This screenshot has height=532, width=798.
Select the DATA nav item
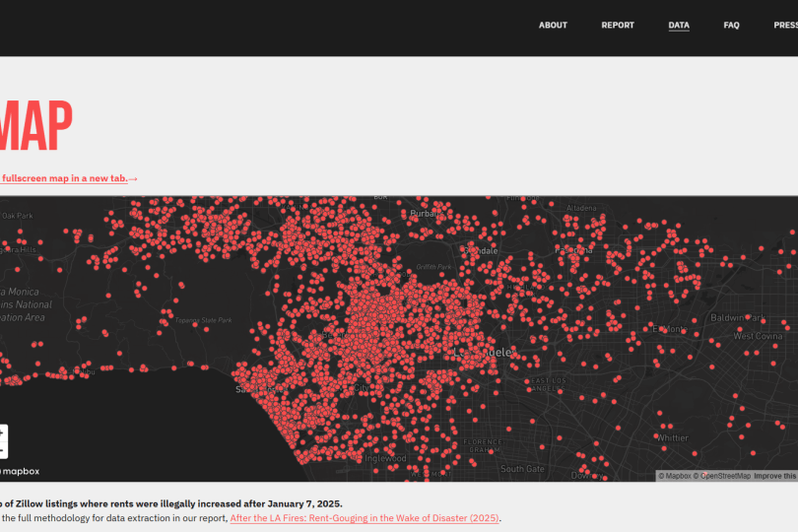pyautogui.click(x=679, y=26)
